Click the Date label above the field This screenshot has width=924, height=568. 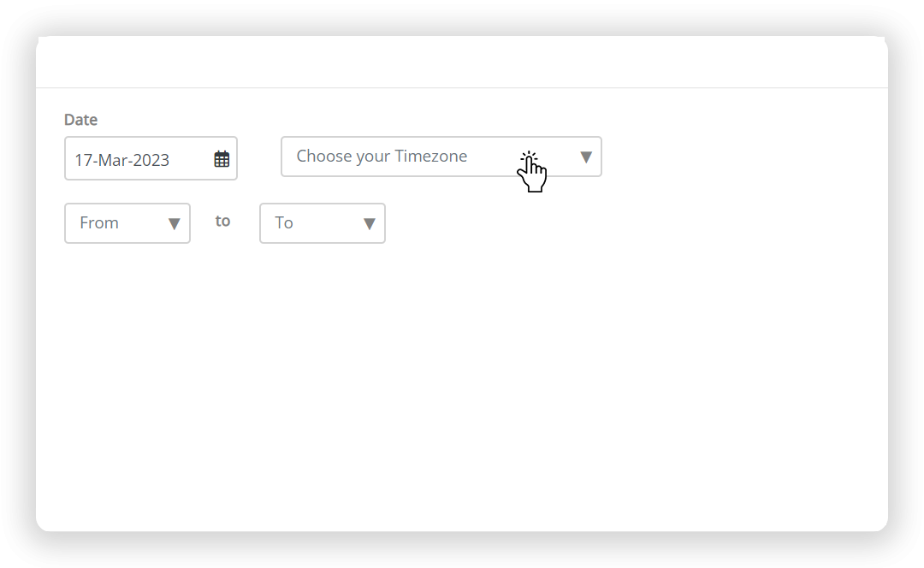coord(80,120)
